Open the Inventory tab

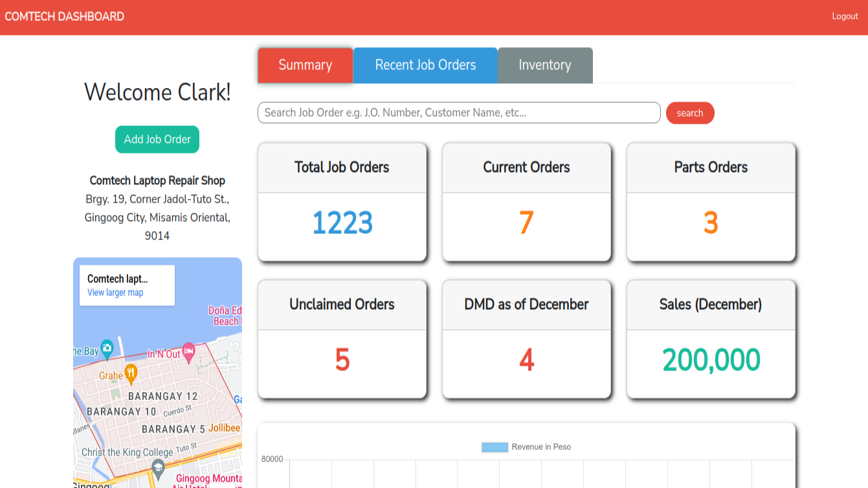click(545, 65)
